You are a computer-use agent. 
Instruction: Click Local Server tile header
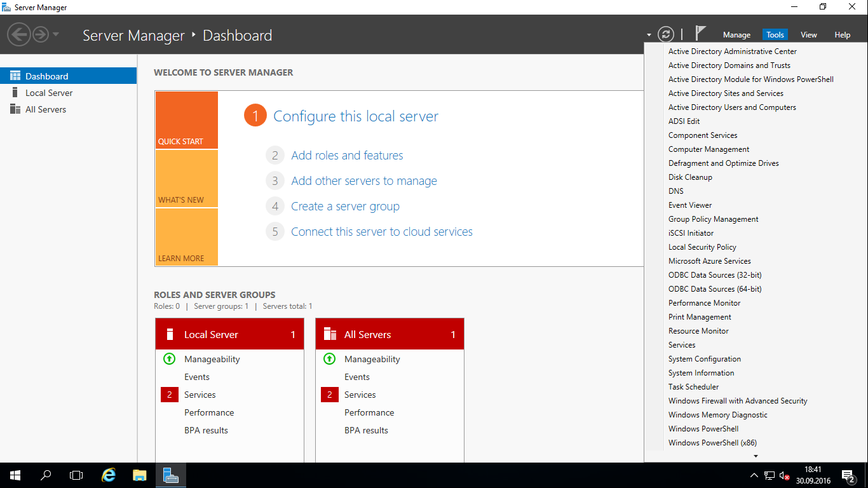point(229,334)
